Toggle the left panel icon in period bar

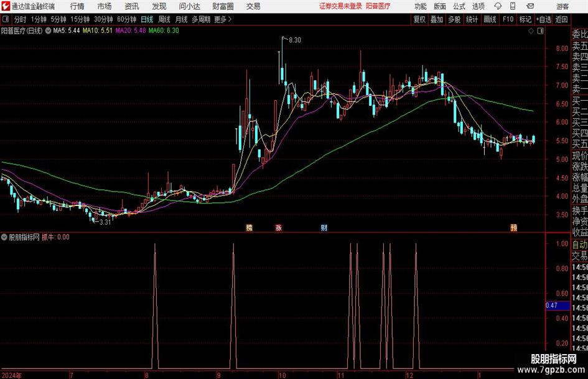(6, 19)
